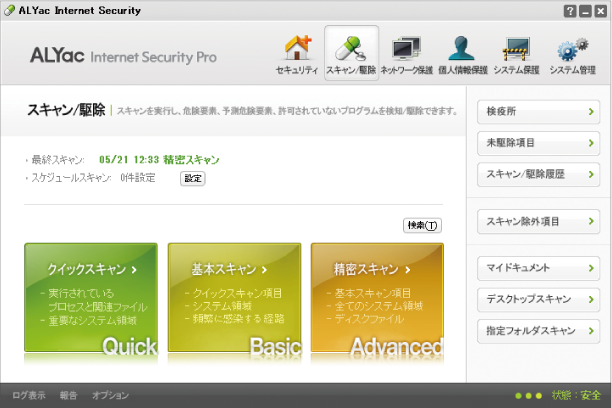
Task: Start the クイックスキャン green tile
Action: 91,298
